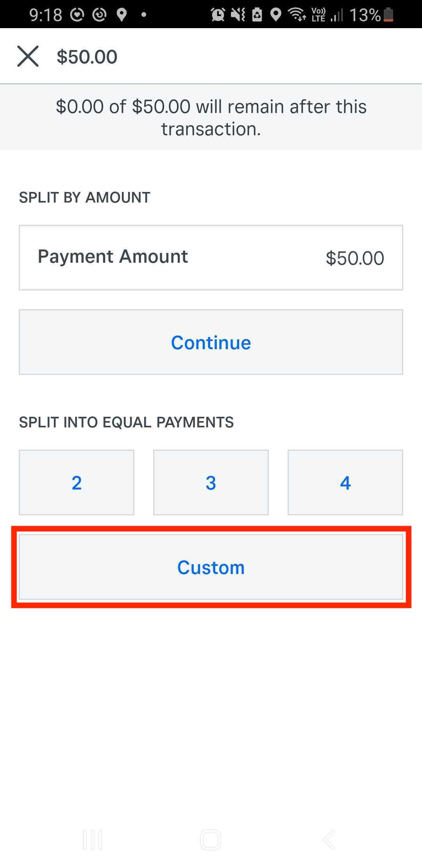
Task: Tap the Payment Amount input field
Action: tap(211, 257)
